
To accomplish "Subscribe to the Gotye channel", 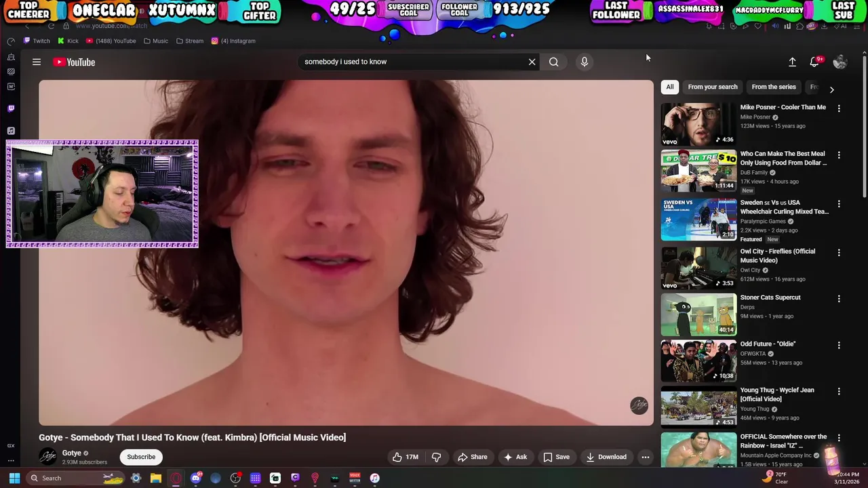I will coord(141,457).
